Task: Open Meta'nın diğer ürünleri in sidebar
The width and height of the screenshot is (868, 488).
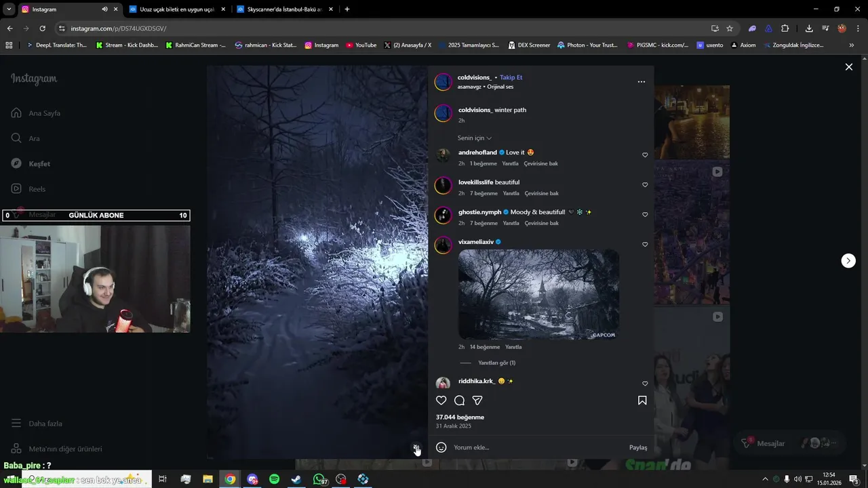Action: (57, 449)
